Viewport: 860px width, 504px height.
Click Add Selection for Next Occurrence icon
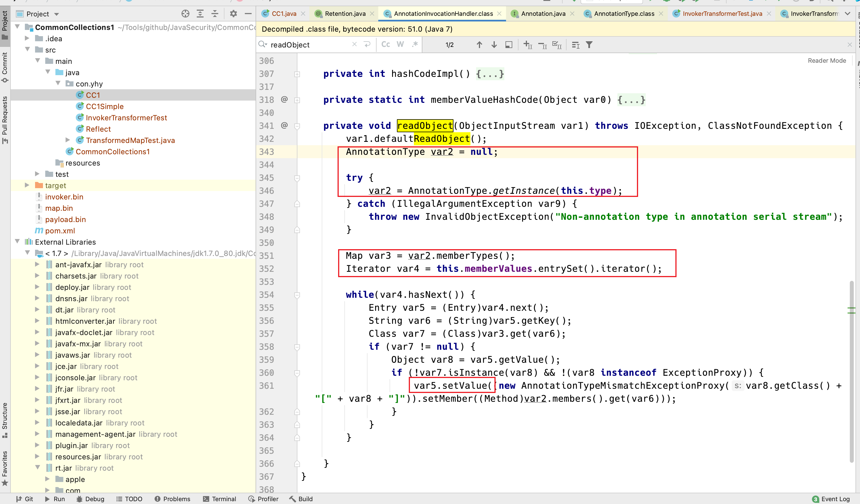528,45
